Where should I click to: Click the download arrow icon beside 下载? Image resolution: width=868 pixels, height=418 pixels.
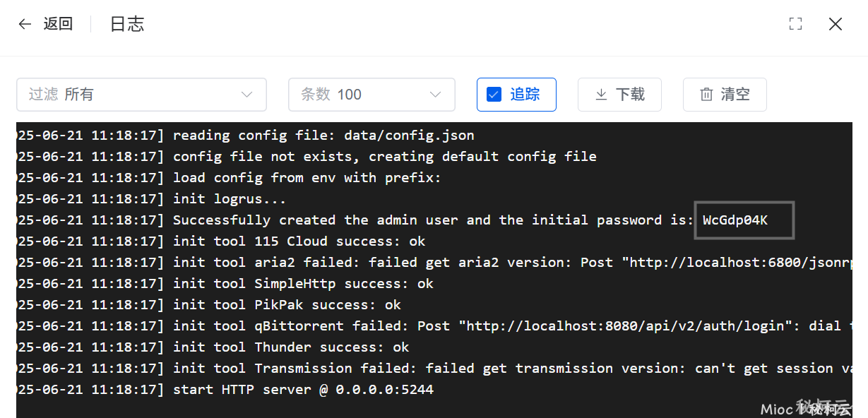[601, 95]
